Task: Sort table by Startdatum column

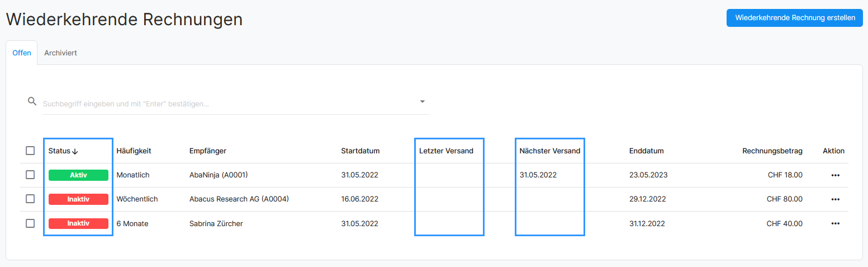Action: tap(360, 151)
